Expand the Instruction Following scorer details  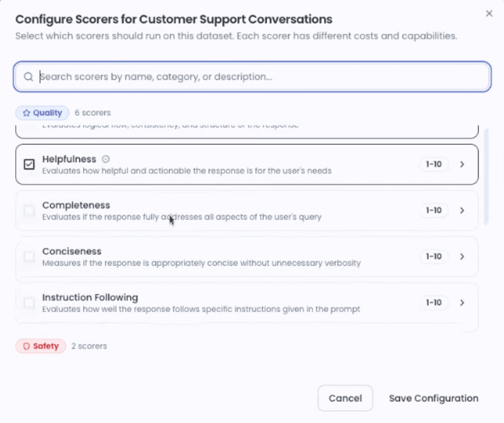[x=462, y=302]
